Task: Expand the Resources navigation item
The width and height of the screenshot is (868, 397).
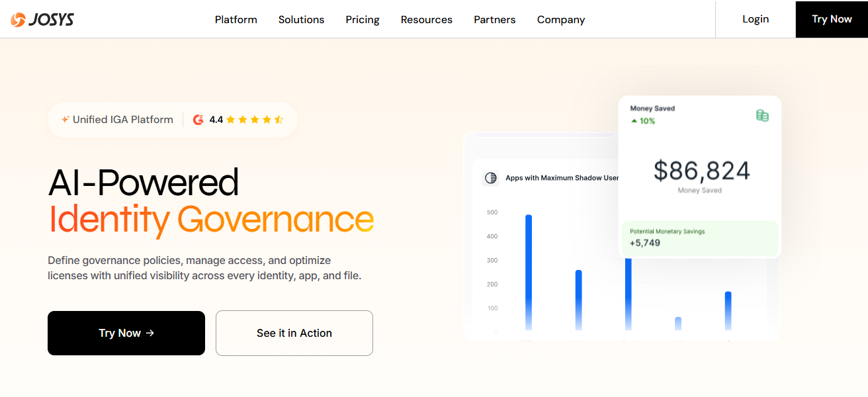Action: (x=426, y=19)
